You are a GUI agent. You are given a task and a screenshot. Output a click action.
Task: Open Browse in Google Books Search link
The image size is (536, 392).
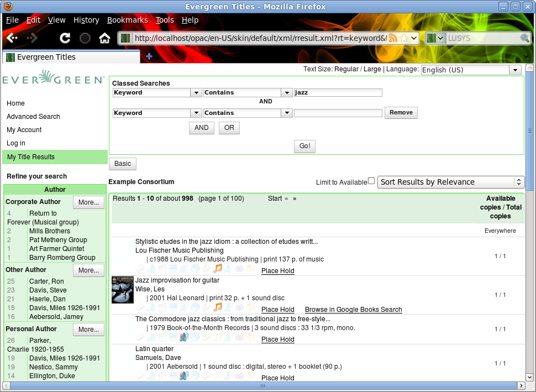pyautogui.click(x=353, y=310)
